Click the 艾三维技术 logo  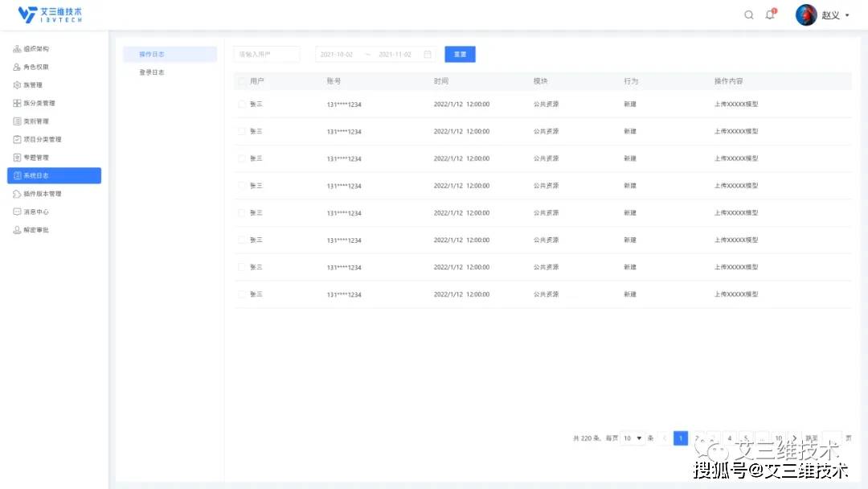tap(50, 15)
